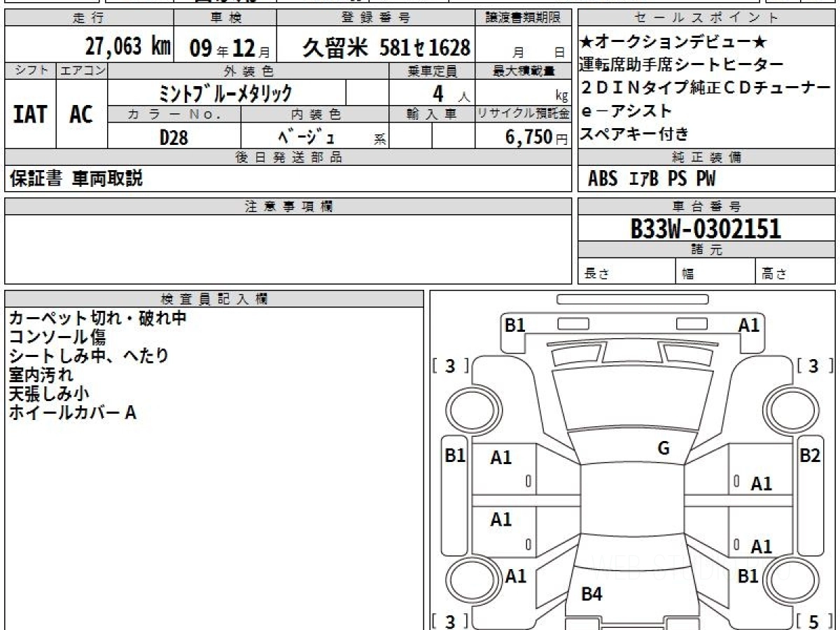Click the 運転席助手席シートヒーター line

[681, 65]
